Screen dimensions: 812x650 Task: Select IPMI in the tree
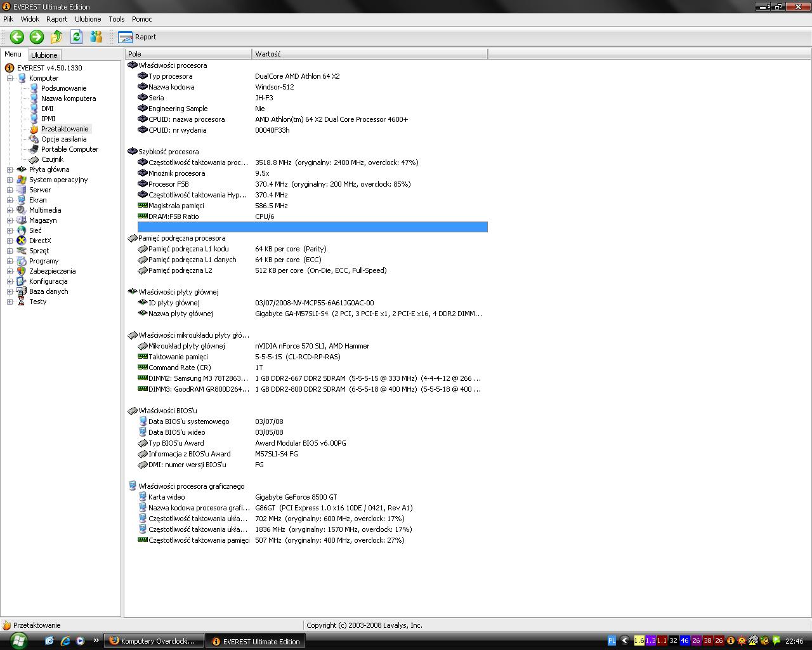pyautogui.click(x=48, y=119)
